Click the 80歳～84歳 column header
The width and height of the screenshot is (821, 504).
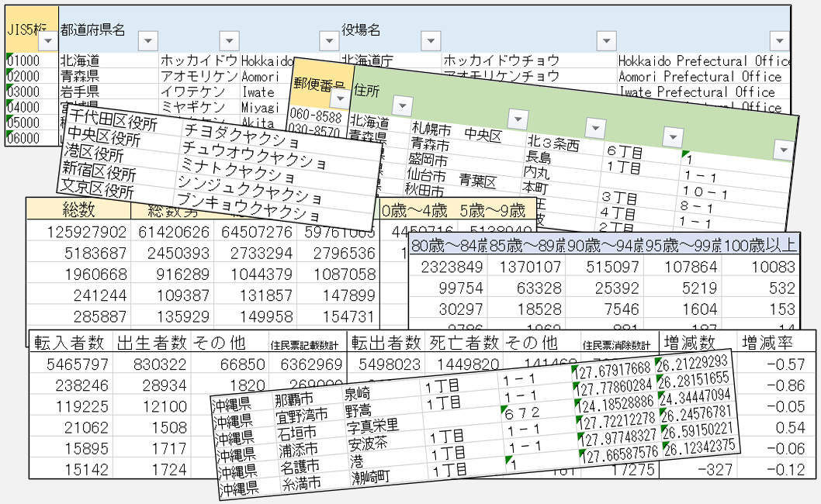[x=450, y=245]
